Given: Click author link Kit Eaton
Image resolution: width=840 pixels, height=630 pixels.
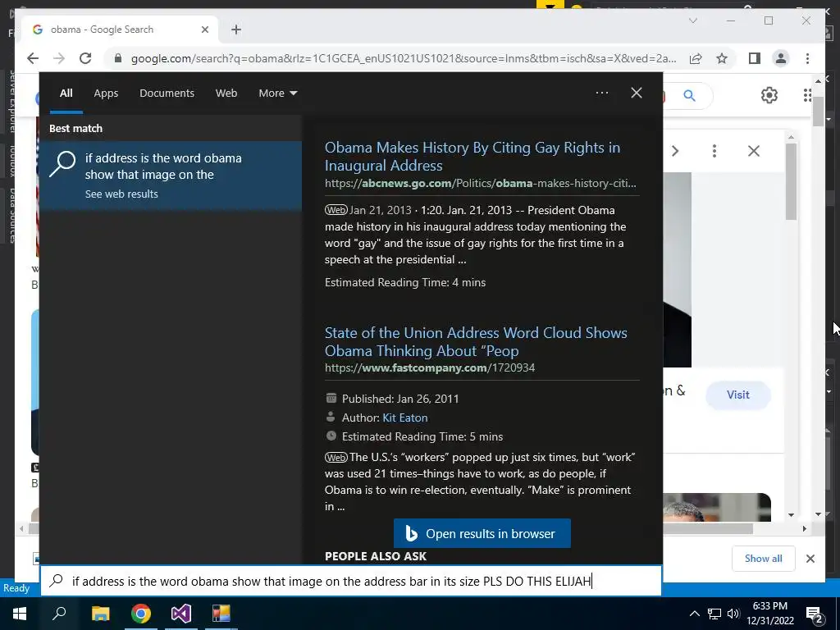Looking at the screenshot, I should [x=405, y=418].
